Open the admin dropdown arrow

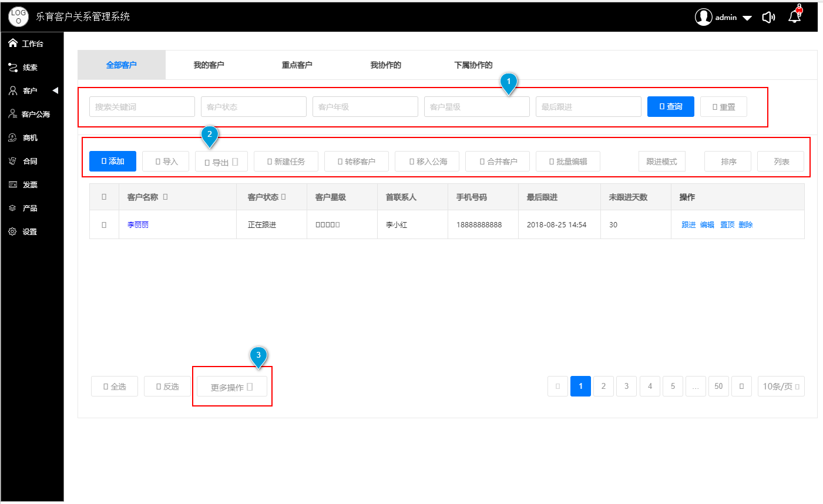pyautogui.click(x=747, y=18)
